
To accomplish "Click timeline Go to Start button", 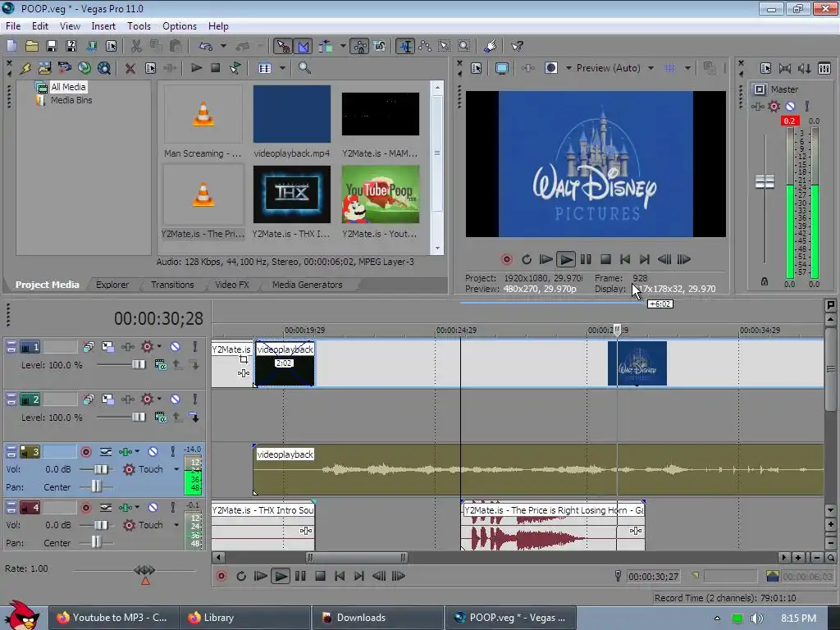I will coord(340,576).
